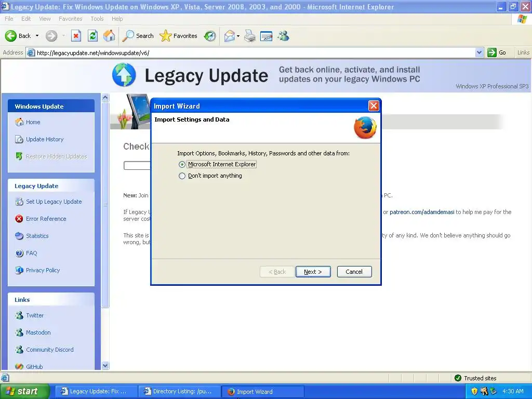The width and height of the screenshot is (532, 399).
Task: Click the Legacy Update globe logo
Action: [x=124, y=75]
